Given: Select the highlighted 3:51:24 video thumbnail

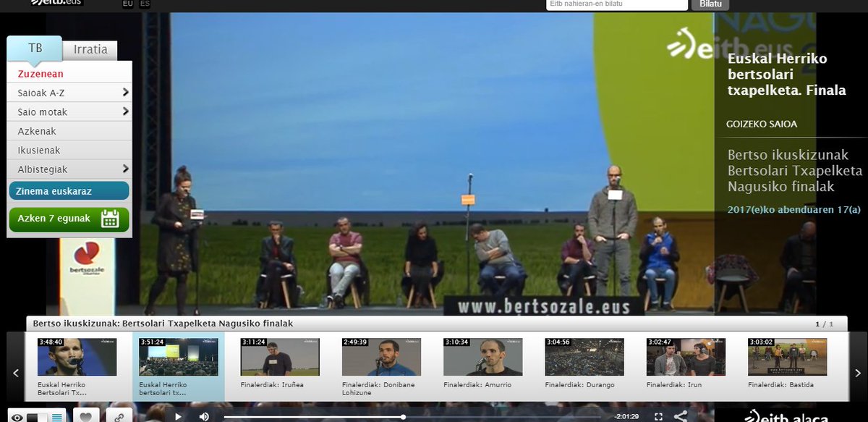Looking at the screenshot, I should tap(179, 357).
